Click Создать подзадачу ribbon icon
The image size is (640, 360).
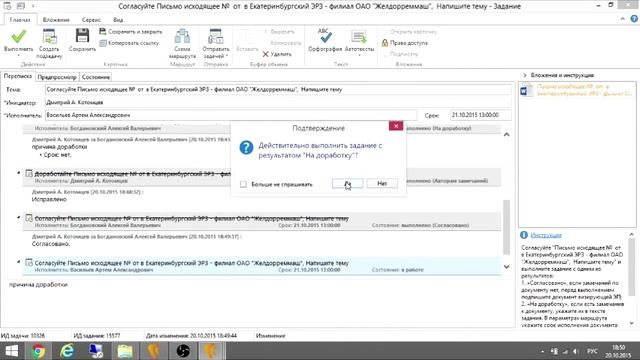pyautogui.click(x=49, y=37)
